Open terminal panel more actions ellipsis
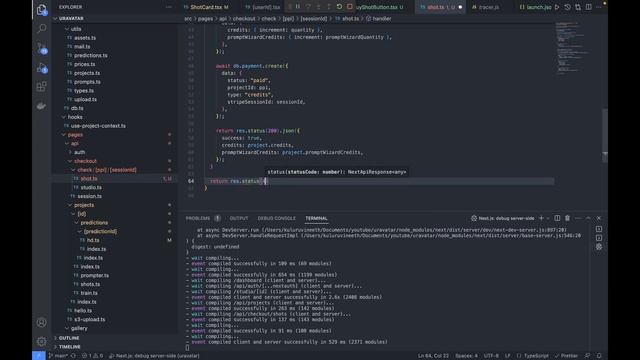Viewport: 640px width, 360px height. coord(578,218)
